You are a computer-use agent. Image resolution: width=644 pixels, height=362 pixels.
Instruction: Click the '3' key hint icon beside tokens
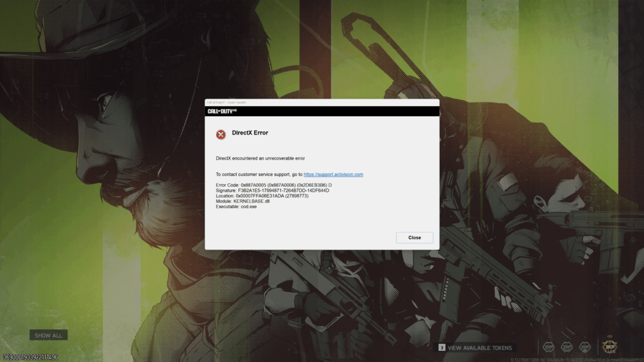pos(441,348)
